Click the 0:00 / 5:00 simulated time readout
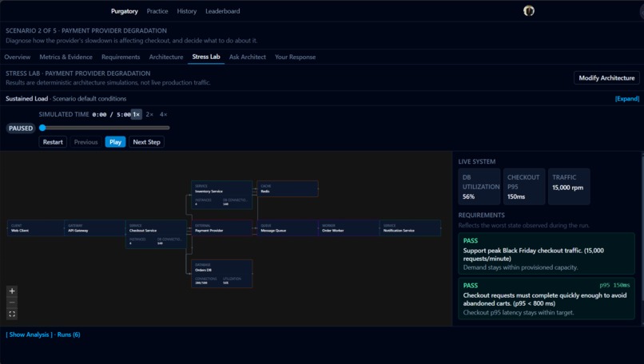Viewport: 644px width, 364px height. pyautogui.click(x=111, y=115)
